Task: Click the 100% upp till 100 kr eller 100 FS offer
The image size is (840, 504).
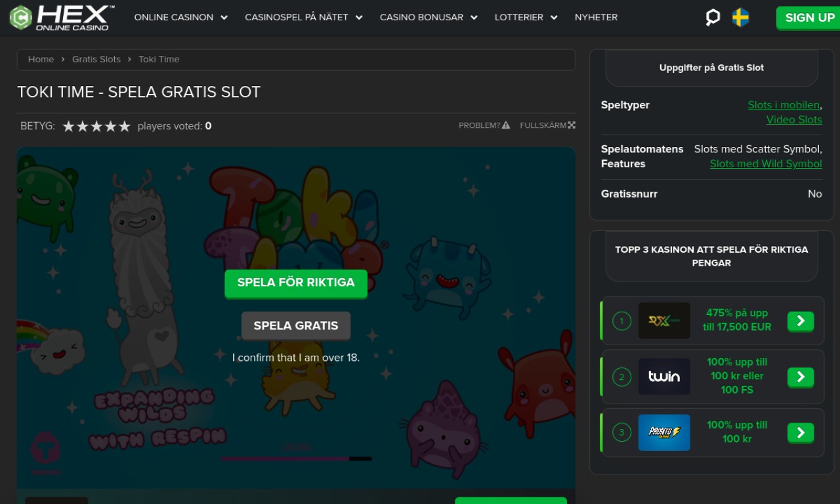Action: point(737,376)
